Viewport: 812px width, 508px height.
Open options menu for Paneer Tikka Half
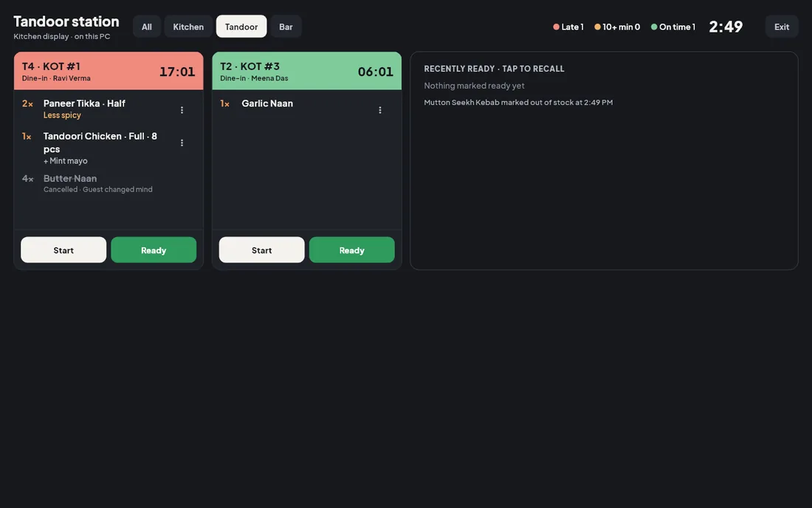click(x=182, y=110)
